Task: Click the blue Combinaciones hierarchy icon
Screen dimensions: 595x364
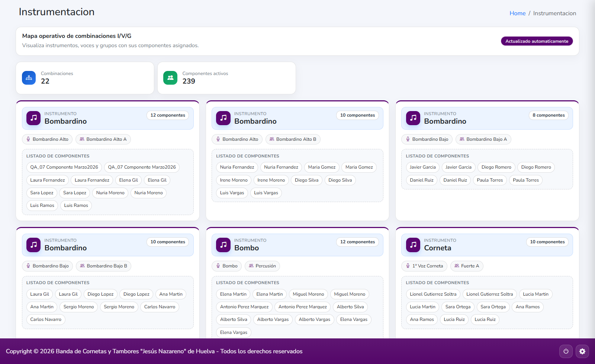Action: tap(29, 78)
